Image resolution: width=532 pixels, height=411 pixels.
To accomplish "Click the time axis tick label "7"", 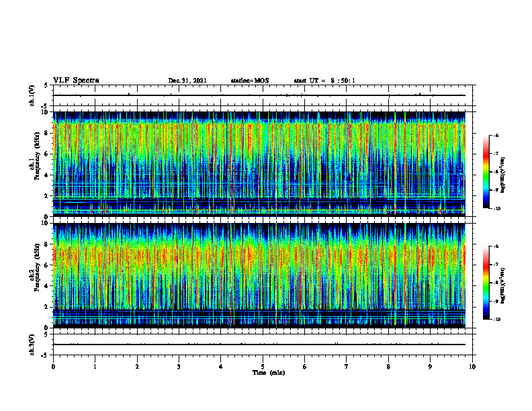I will pos(347,367).
